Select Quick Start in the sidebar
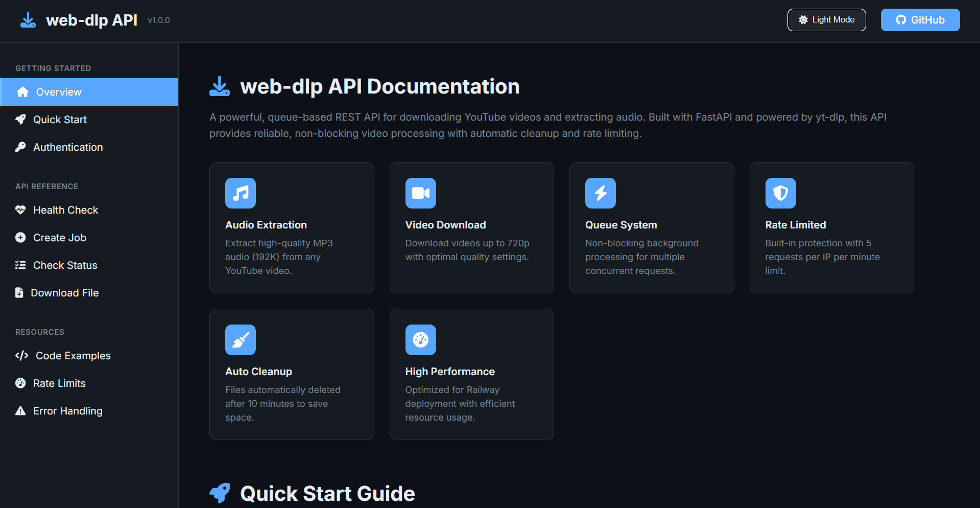Screen dimensions: 980x508 pos(60,119)
